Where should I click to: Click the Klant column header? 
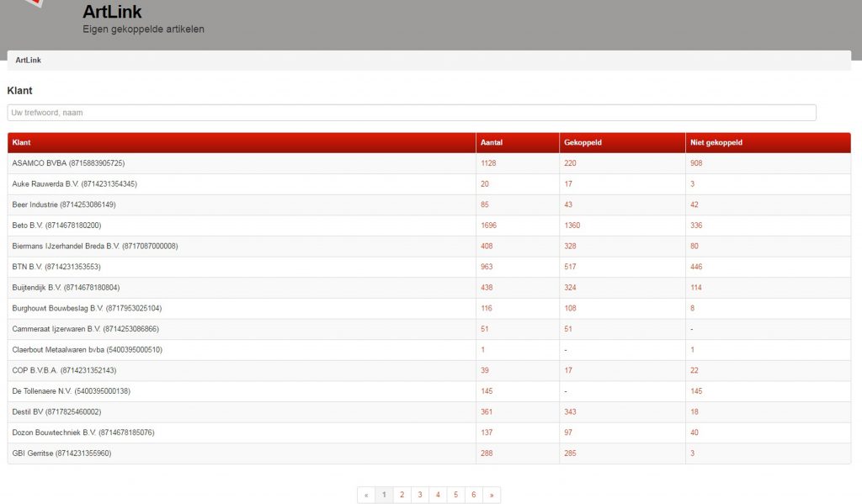[x=22, y=142]
